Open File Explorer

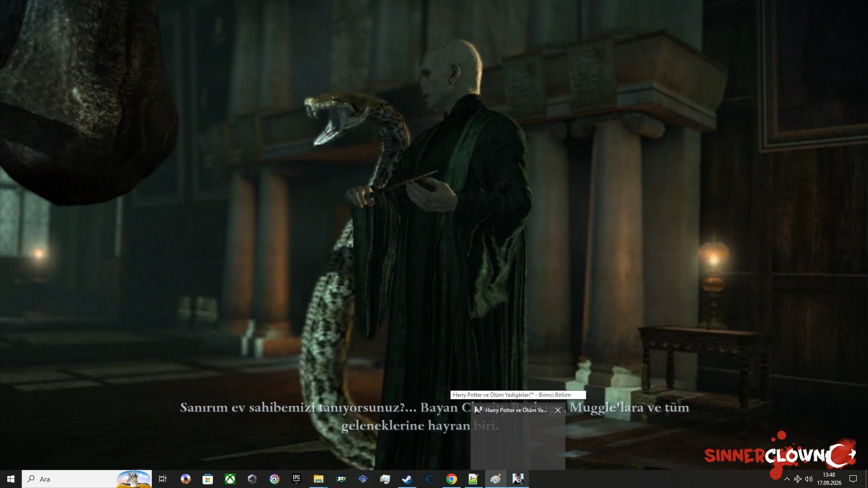[x=319, y=479]
